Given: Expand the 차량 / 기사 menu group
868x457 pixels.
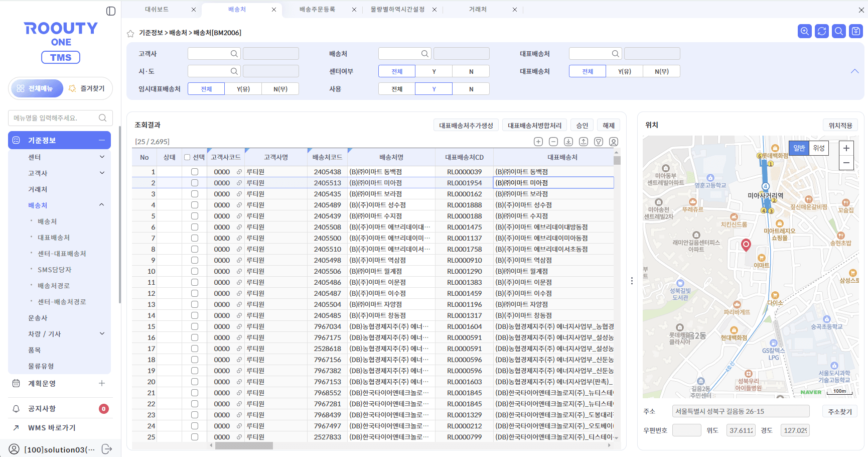Looking at the screenshot, I should (102, 333).
